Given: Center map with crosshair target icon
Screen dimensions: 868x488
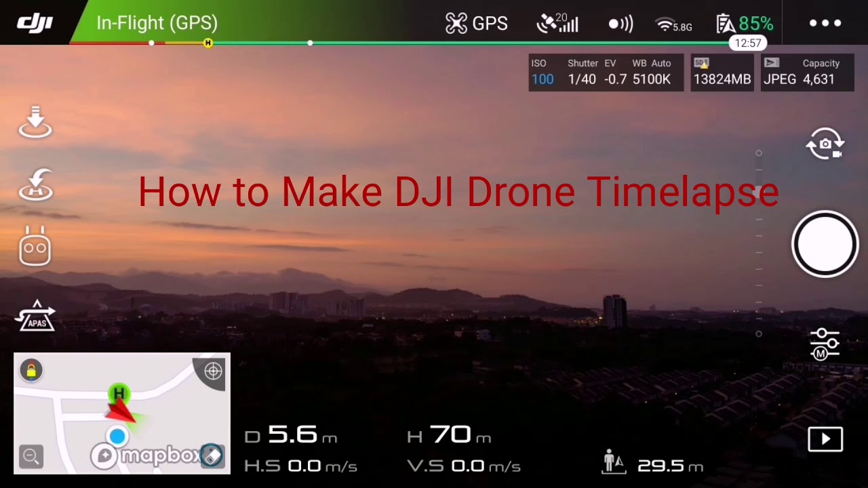Looking at the screenshot, I should [213, 371].
